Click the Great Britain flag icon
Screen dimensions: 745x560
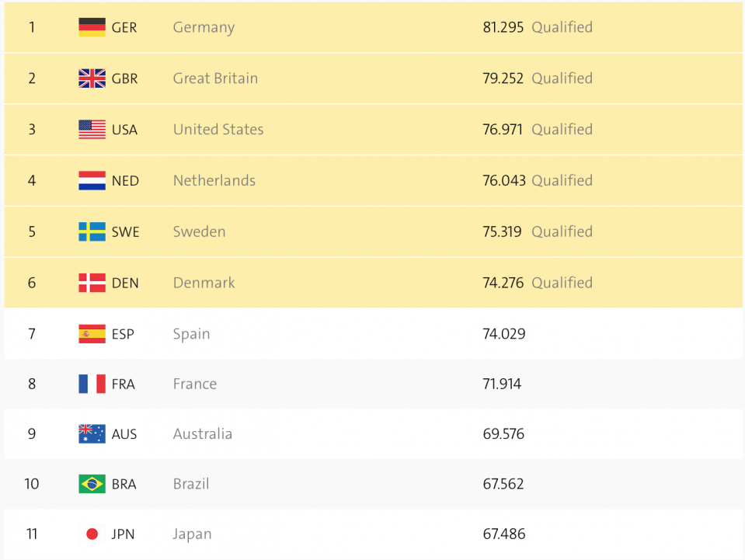92,78
